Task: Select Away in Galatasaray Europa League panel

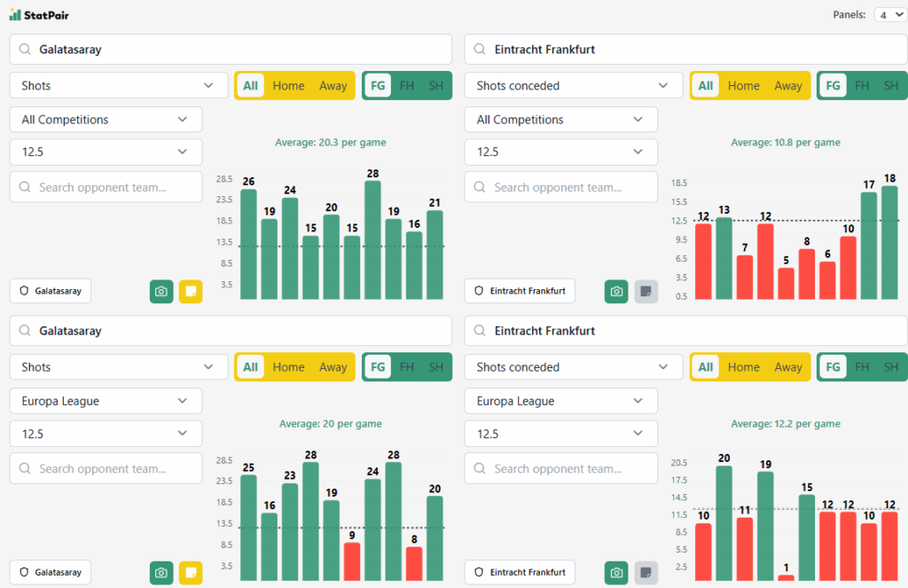Action: point(333,367)
